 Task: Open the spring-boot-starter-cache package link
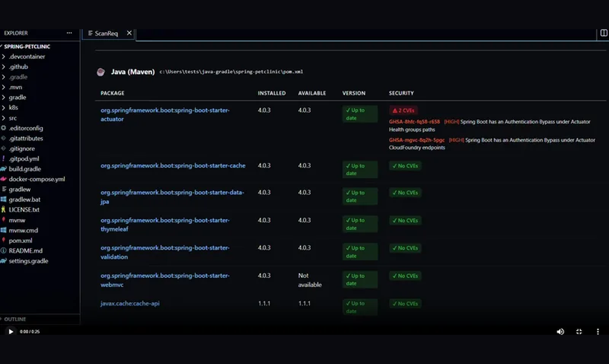[173, 166]
